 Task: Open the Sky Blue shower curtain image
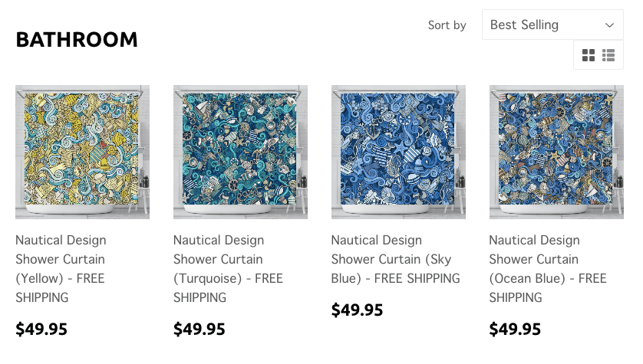tap(398, 152)
